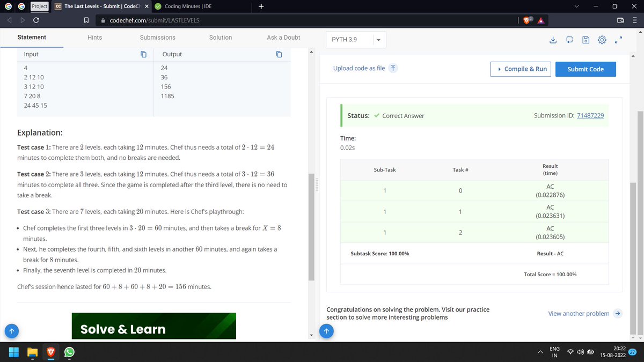Viewport: 644px width, 362px height.
Task: Click the Solve & Learn banner
Action: [154, 326]
